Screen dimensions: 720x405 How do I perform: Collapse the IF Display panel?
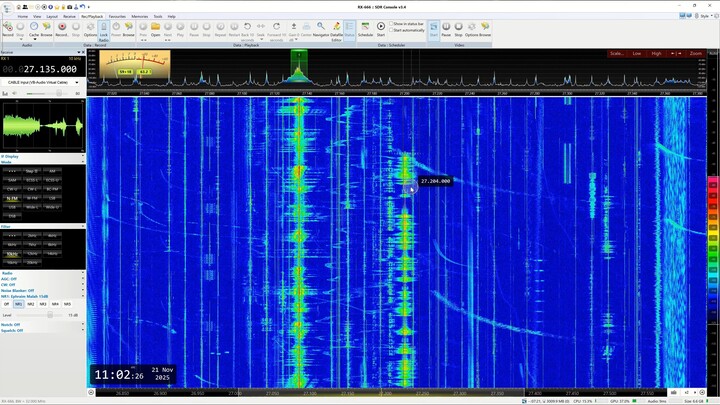tap(83, 156)
